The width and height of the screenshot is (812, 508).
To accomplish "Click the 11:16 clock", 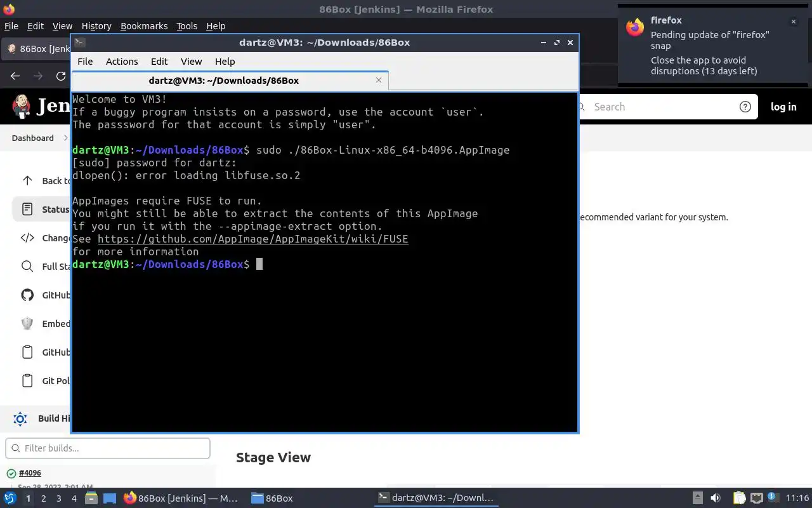I will click(797, 498).
